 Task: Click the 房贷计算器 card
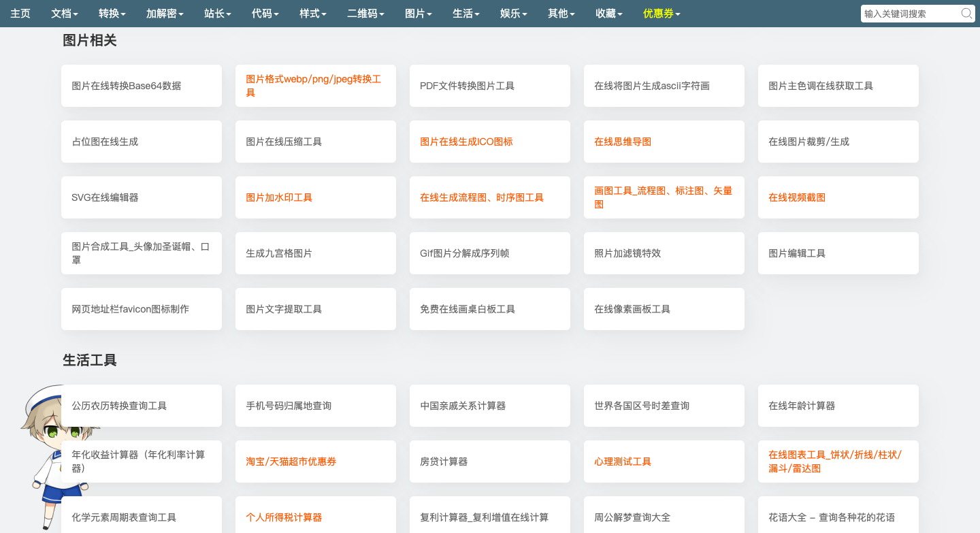(489, 462)
